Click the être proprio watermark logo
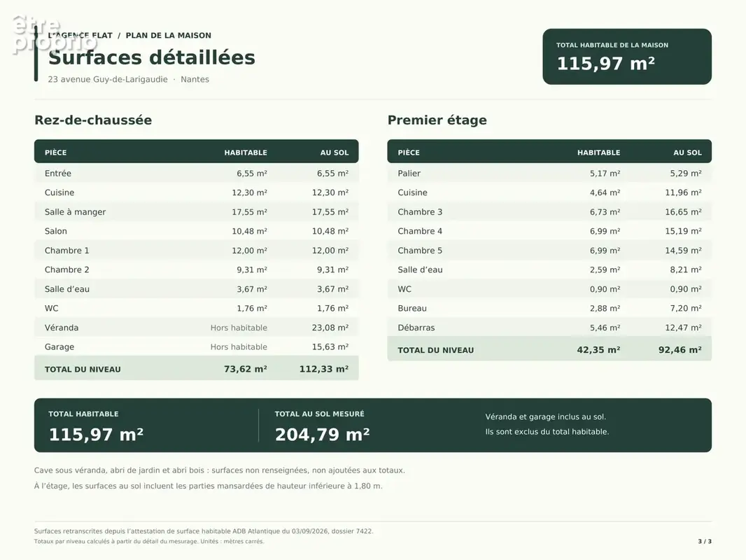The image size is (746, 560). [54, 34]
